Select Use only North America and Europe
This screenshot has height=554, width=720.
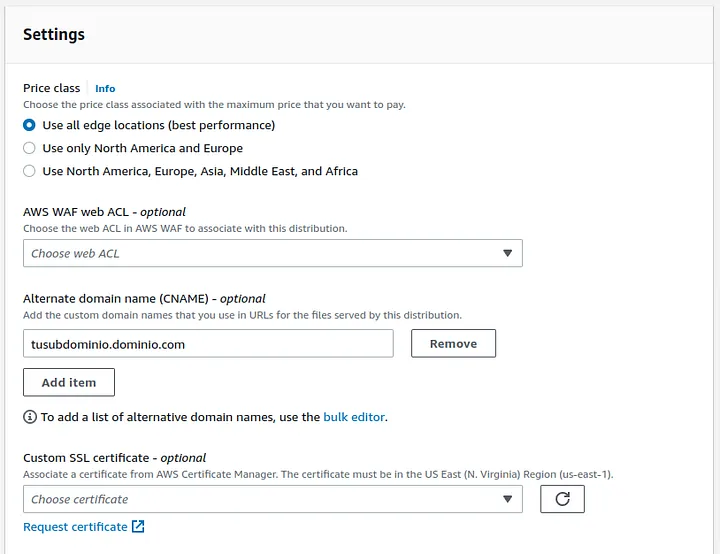(x=29, y=148)
